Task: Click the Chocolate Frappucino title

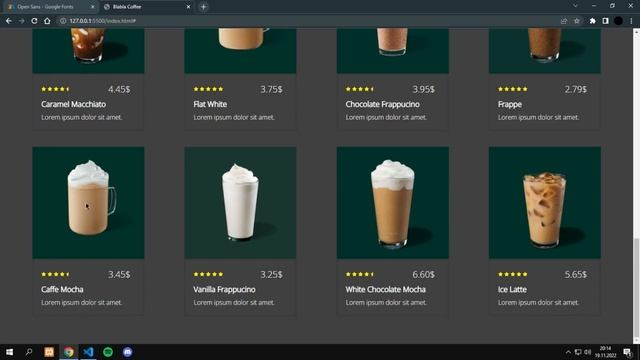Action: tap(382, 104)
